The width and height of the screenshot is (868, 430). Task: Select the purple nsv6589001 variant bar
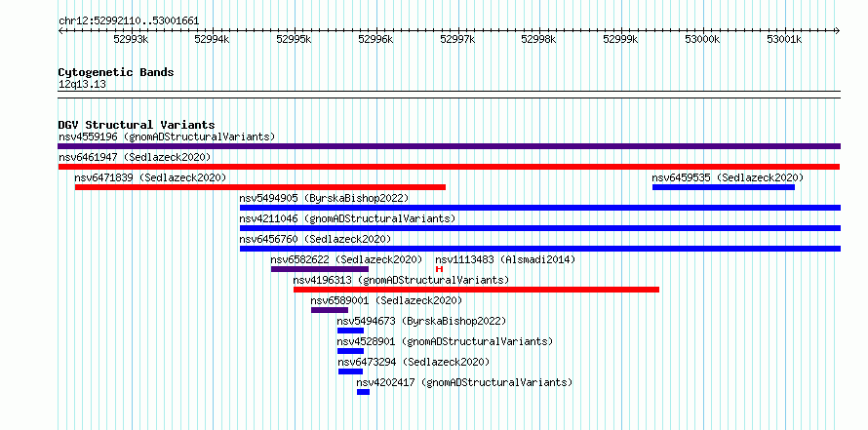330,310
